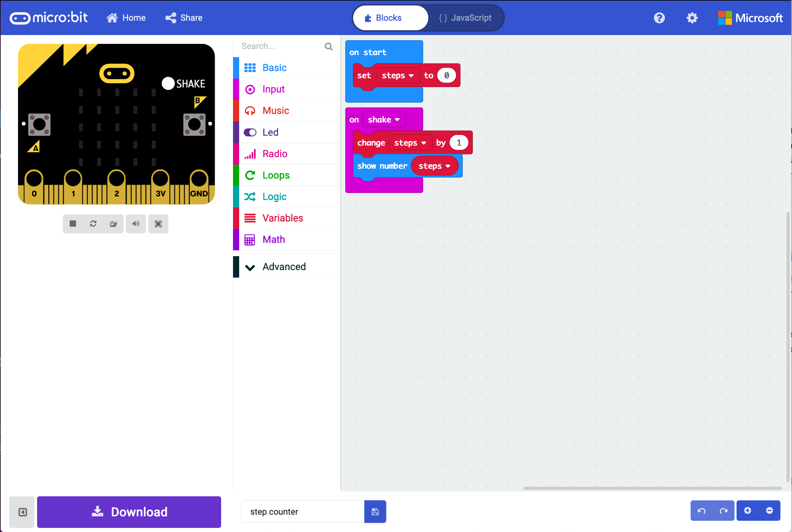Save the project with disk icon
The image size is (792, 532).
tap(375, 512)
